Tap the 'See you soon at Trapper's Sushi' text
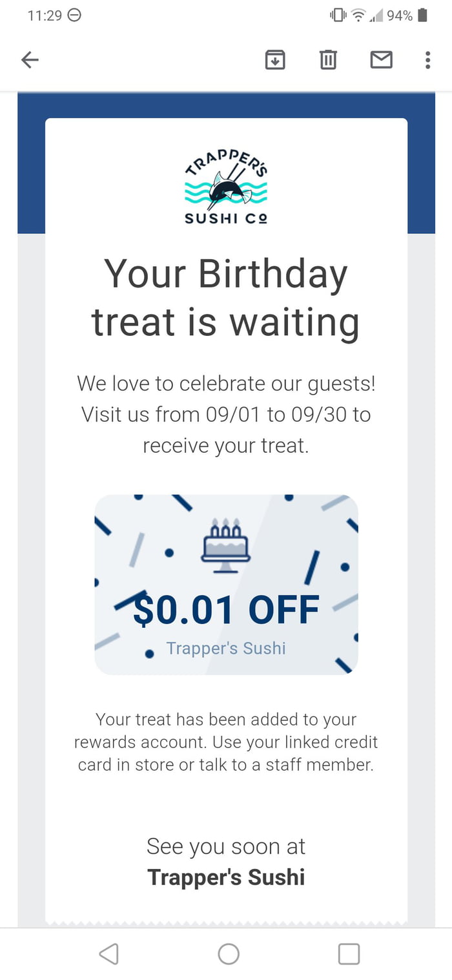The image size is (452, 980). [226, 861]
